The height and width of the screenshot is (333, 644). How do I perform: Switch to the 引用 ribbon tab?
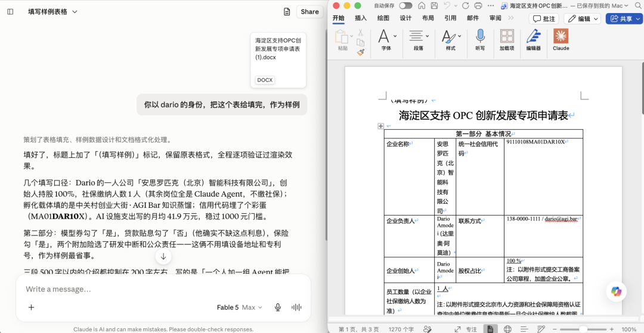tap(450, 18)
